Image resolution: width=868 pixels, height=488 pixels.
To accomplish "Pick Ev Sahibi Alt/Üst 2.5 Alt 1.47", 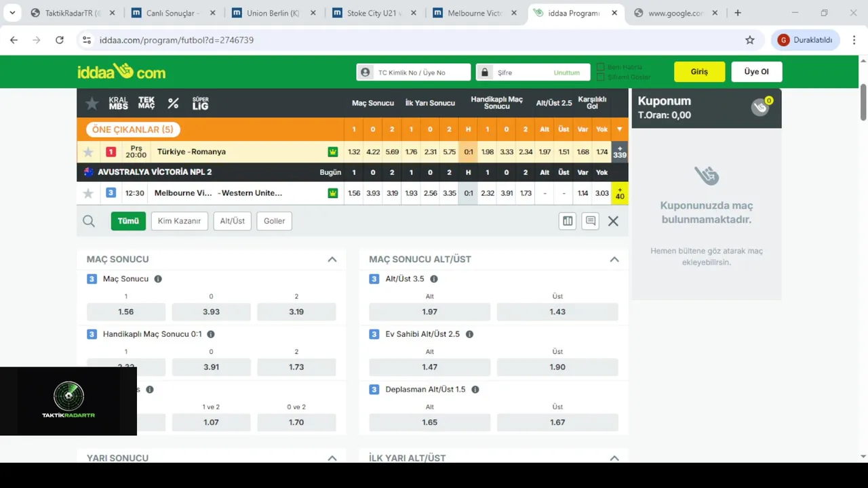I will tap(430, 367).
